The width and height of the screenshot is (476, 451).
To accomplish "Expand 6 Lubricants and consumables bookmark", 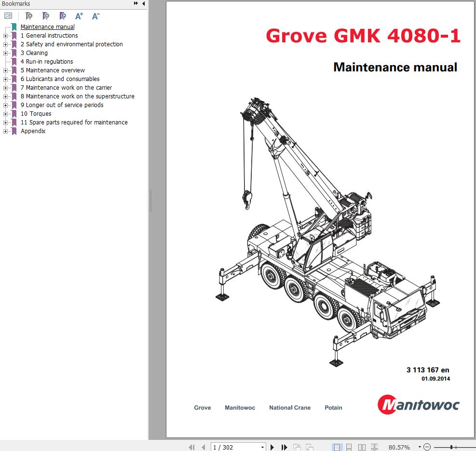I will coord(5,79).
